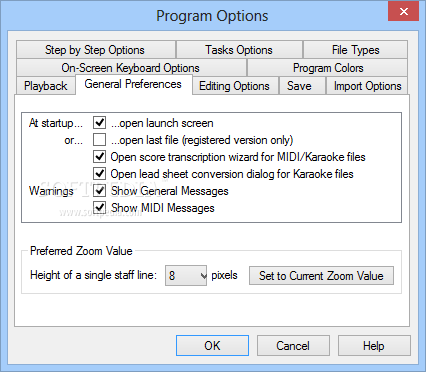This screenshot has width=426, height=372.
Task: Untick Show MIDI Messages checkbox
Action: tap(100, 208)
